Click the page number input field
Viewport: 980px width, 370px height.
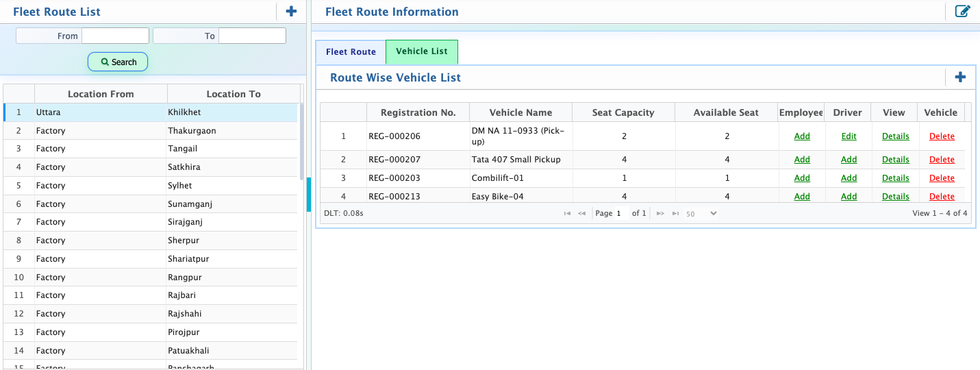(621, 214)
